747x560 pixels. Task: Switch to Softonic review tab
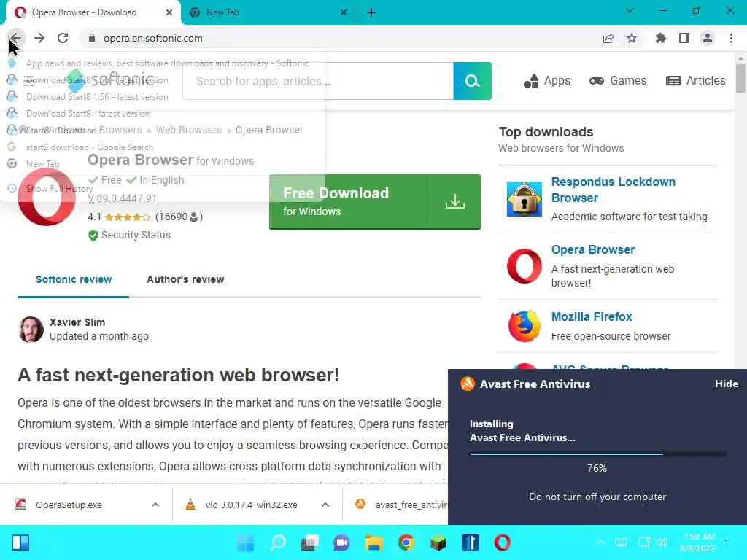point(74,279)
